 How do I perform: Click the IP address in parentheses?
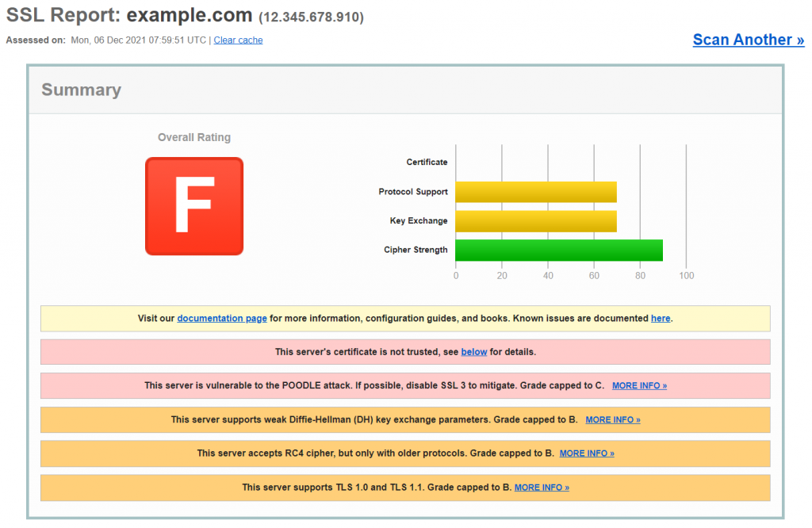(312, 17)
